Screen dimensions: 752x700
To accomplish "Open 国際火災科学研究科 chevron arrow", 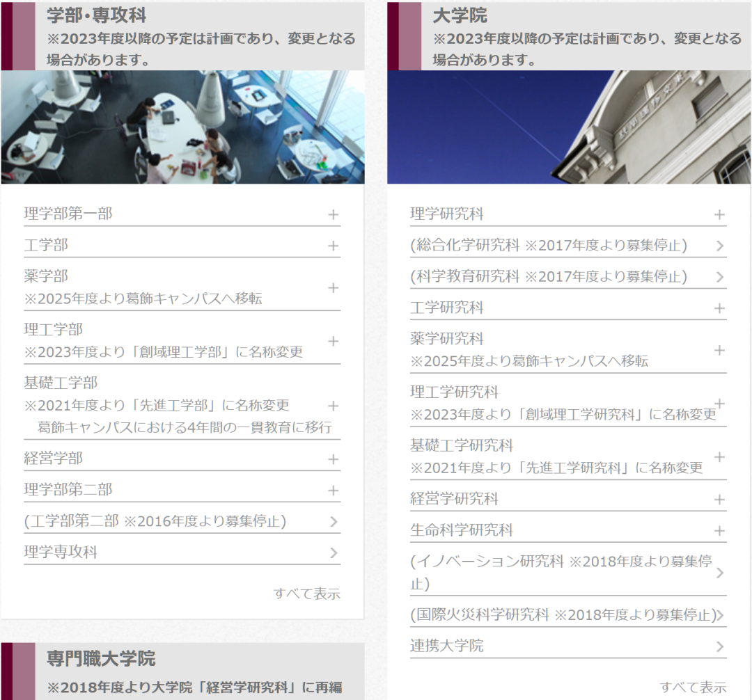I will point(721,614).
